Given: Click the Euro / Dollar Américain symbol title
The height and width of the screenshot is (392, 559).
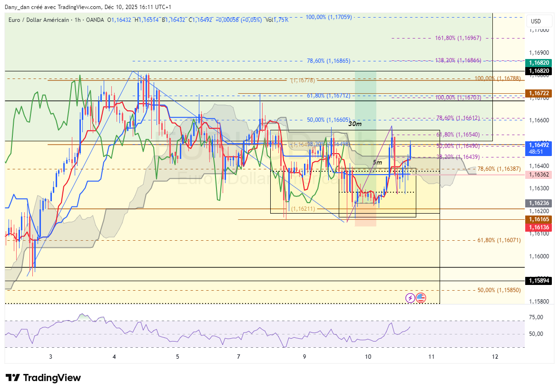Looking at the screenshot, I should point(39,20).
